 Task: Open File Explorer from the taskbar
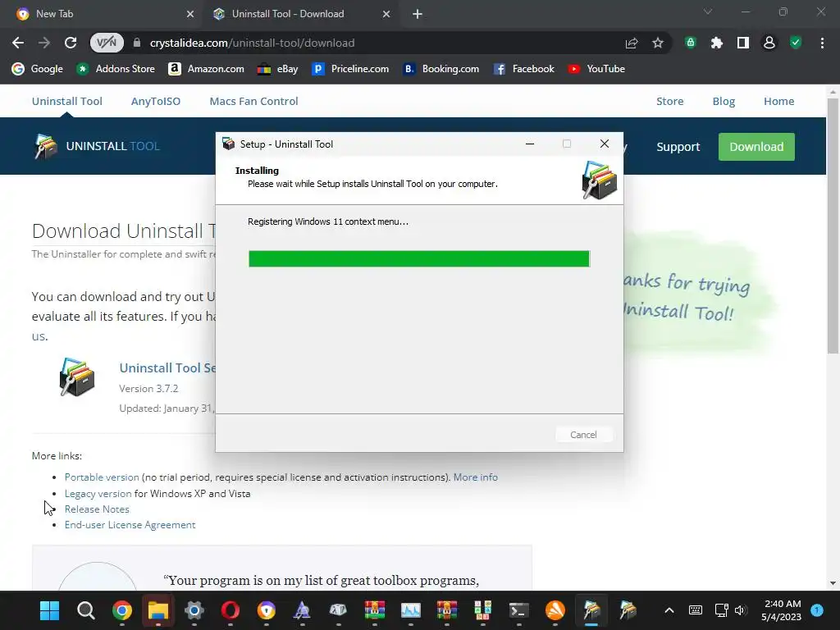tap(158, 610)
